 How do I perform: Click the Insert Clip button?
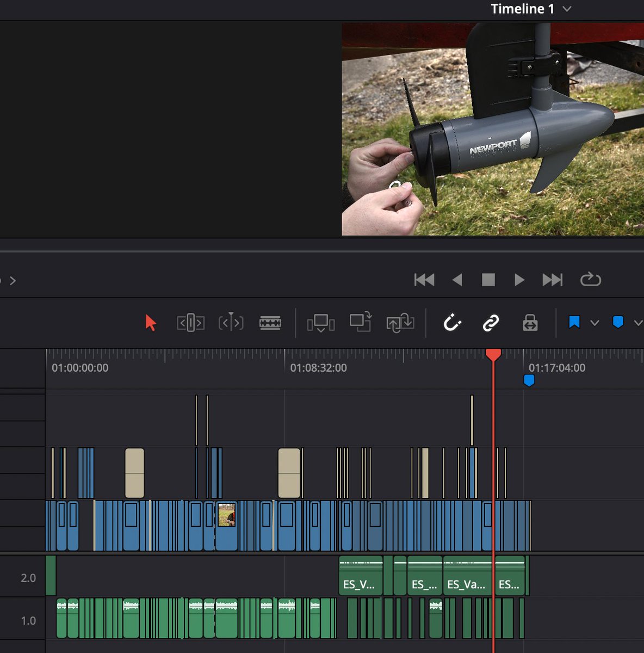click(320, 323)
